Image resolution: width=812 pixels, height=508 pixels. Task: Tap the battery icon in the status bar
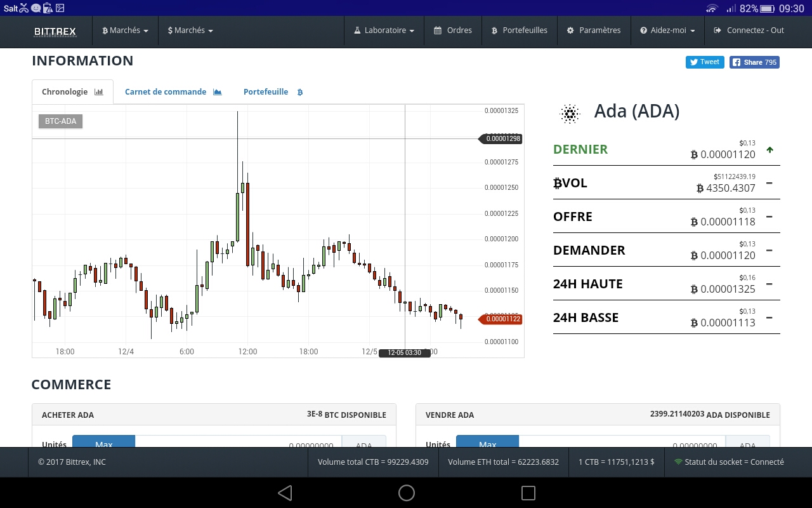point(768,8)
